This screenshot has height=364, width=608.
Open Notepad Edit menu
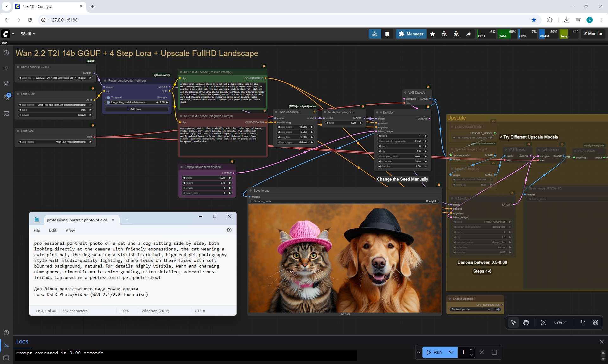pyautogui.click(x=53, y=230)
